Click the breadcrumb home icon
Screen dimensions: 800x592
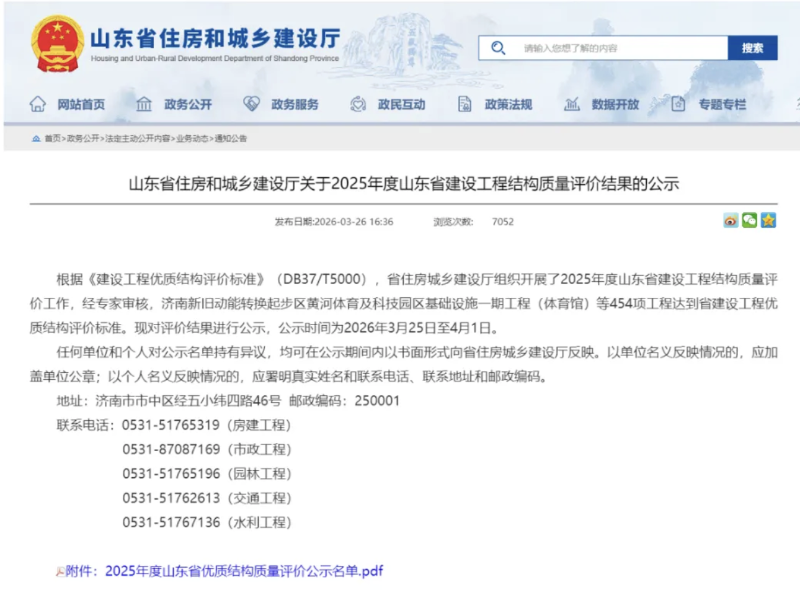click(36, 139)
